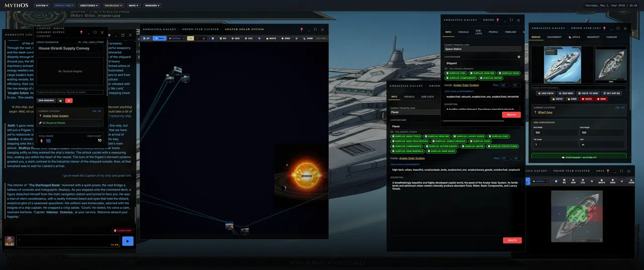This screenshot has width=644, height=270.
Task: Expand the DIRECTORIES menu
Action: click(89, 6)
